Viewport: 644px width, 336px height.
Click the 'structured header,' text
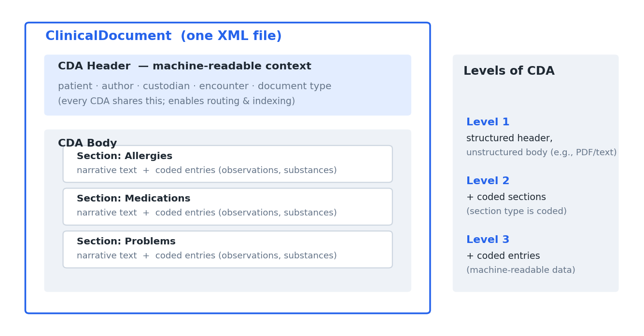tap(509, 139)
